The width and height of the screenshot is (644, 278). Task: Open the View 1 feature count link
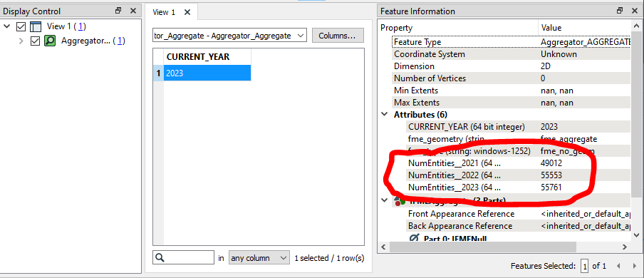[x=81, y=26]
